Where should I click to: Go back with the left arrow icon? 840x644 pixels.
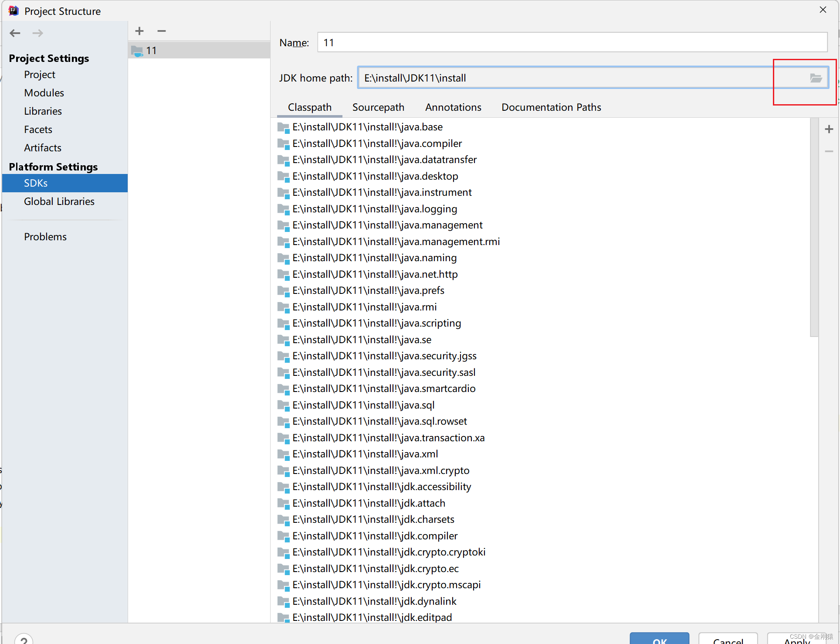pos(15,33)
